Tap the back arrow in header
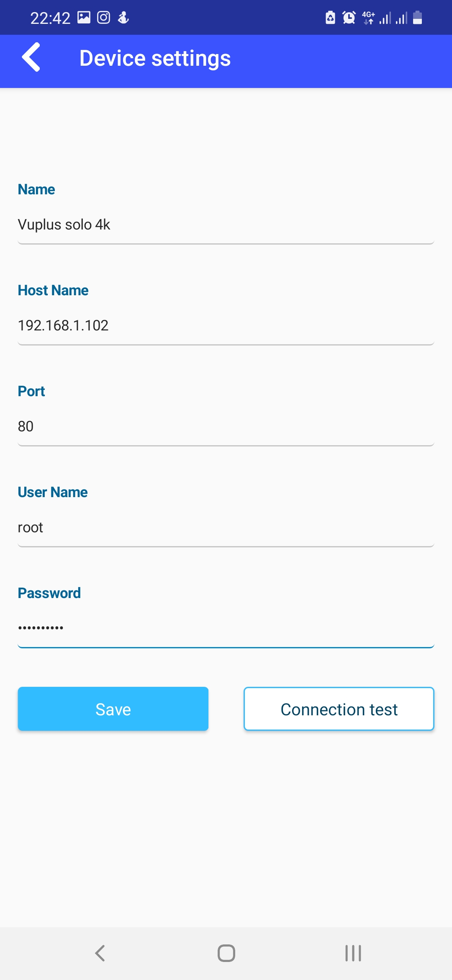Image resolution: width=452 pixels, height=980 pixels. [x=31, y=57]
